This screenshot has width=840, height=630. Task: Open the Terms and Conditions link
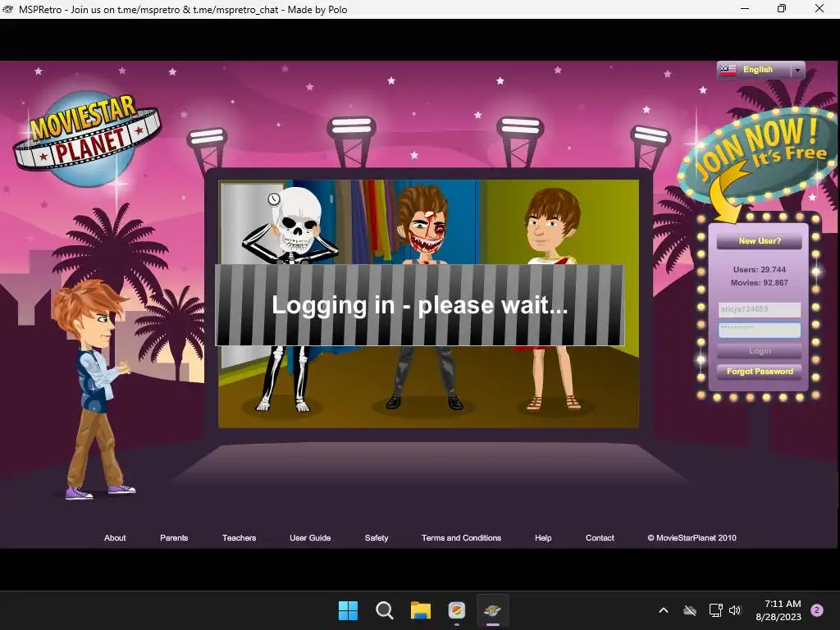coord(461,538)
